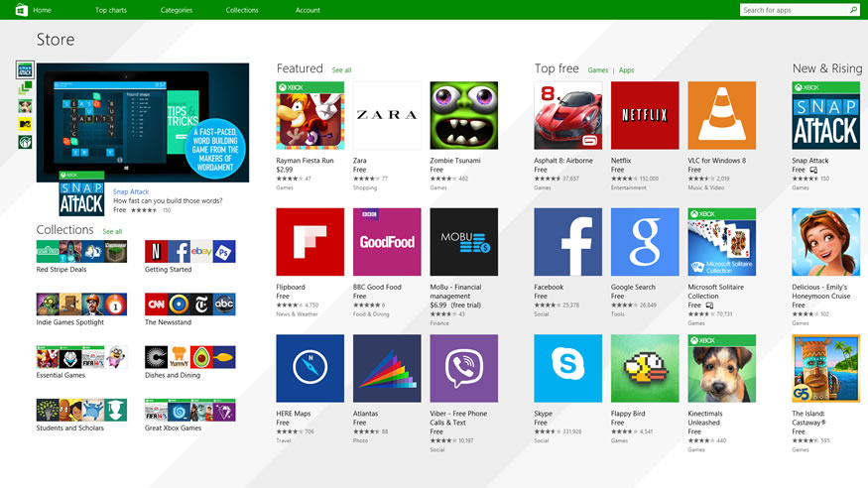The height and width of the screenshot is (488, 868).
Task: Open the Home menu item
Action: click(42, 10)
